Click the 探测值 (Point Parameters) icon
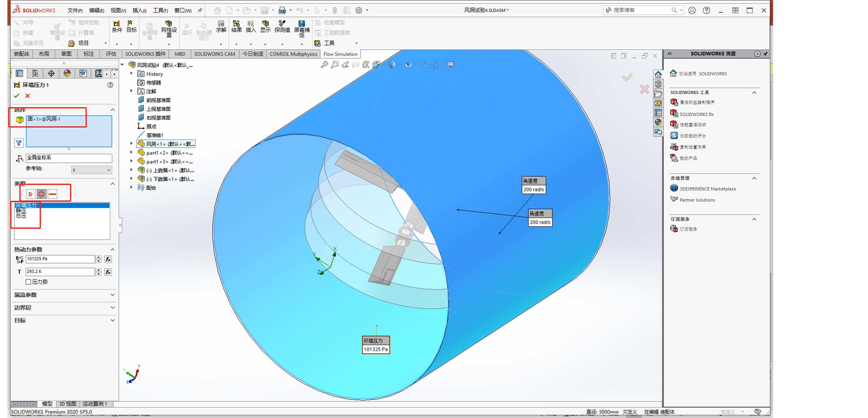The height and width of the screenshot is (418, 868). tap(282, 27)
